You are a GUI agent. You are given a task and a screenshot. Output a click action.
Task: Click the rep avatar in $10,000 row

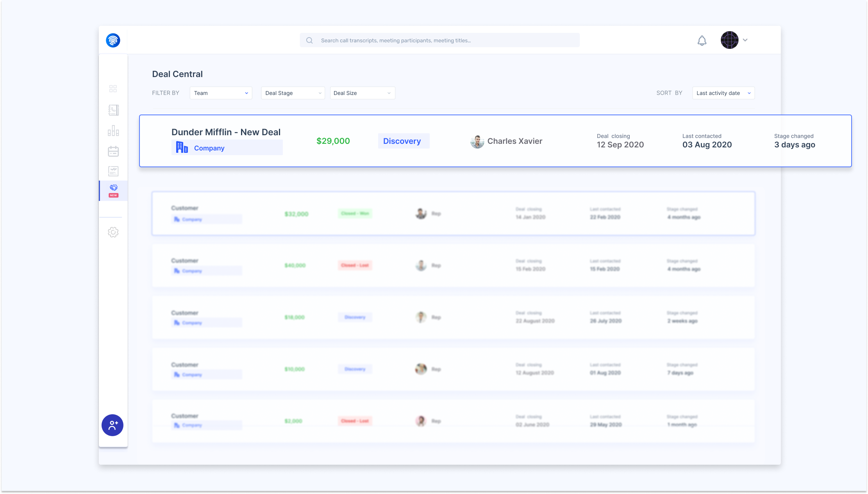421,369
